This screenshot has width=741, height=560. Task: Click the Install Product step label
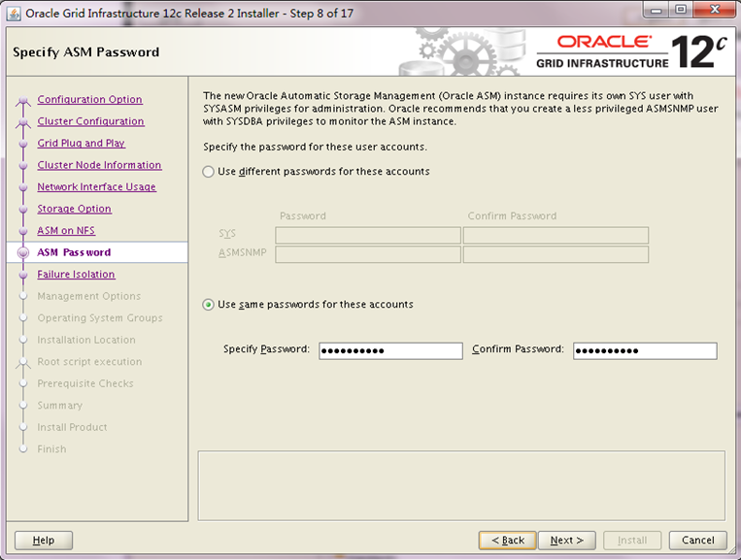point(72,427)
